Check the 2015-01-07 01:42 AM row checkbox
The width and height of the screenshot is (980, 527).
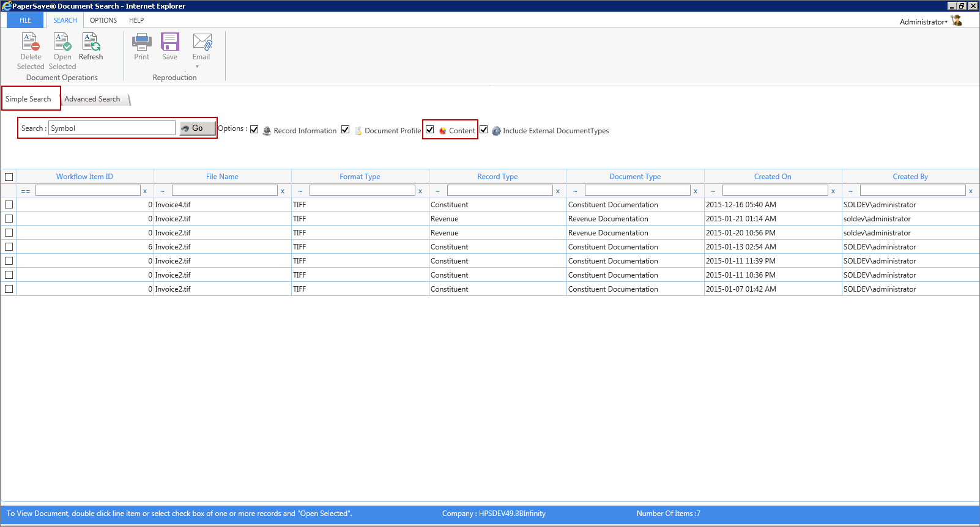(x=9, y=289)
